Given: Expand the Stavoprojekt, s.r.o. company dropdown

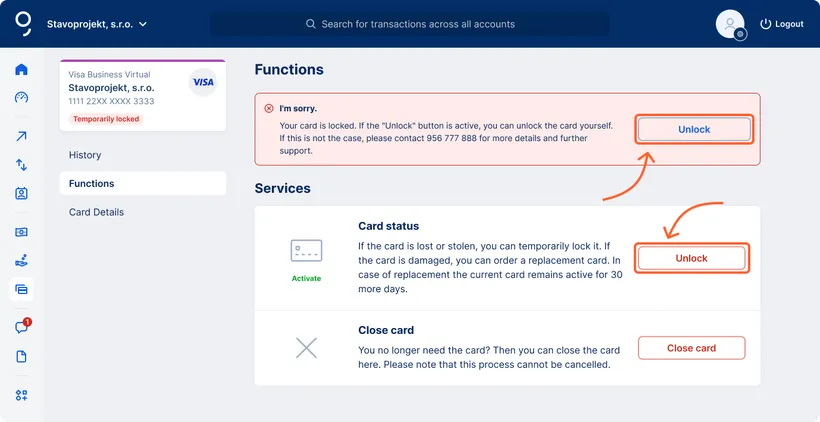Looking at the screenshot, I should [97, 24].
